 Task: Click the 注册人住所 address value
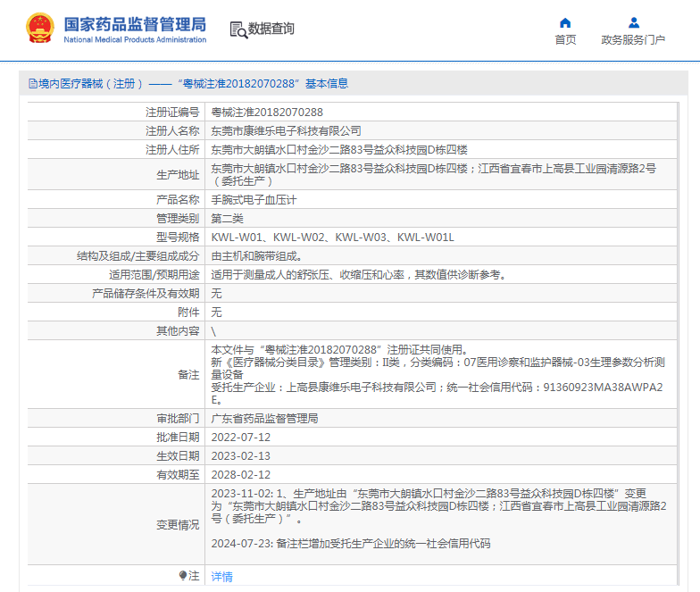(x=339, y=150)
